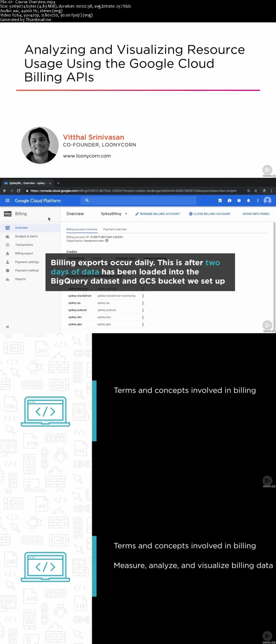Click the spikey-stackdriver project name
This screenshot has height=644, width=276.
(80, 296)
